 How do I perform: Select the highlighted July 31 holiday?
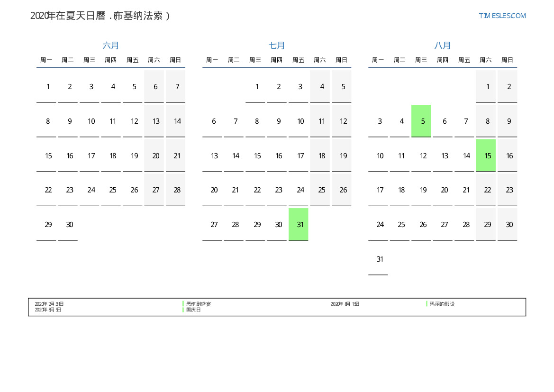pyautogui.click(x=299, y=225)
